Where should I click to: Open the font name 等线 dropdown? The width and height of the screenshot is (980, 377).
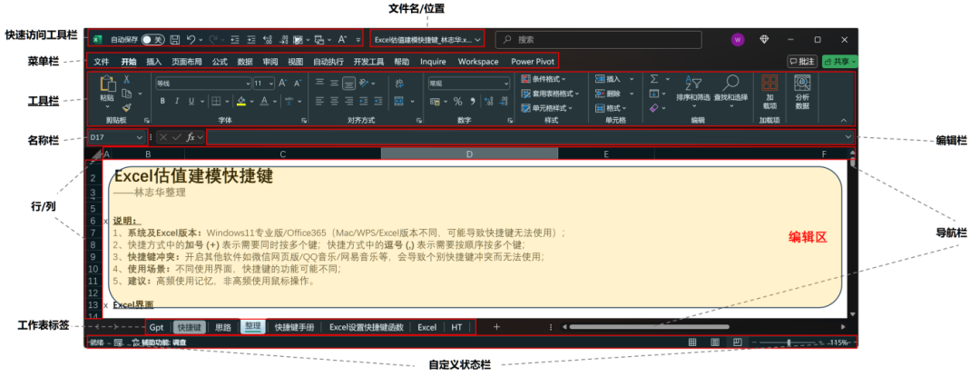pos(246,84)
